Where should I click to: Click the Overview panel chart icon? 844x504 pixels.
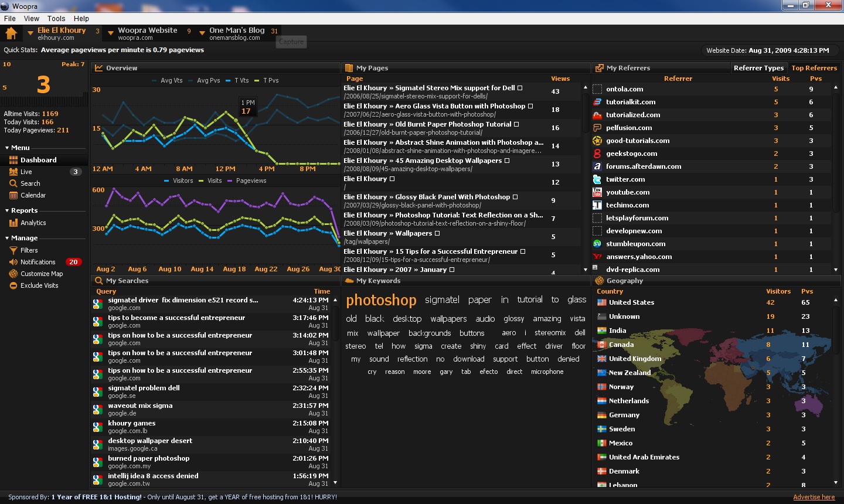pyautogui.click(x=99, y=68)
